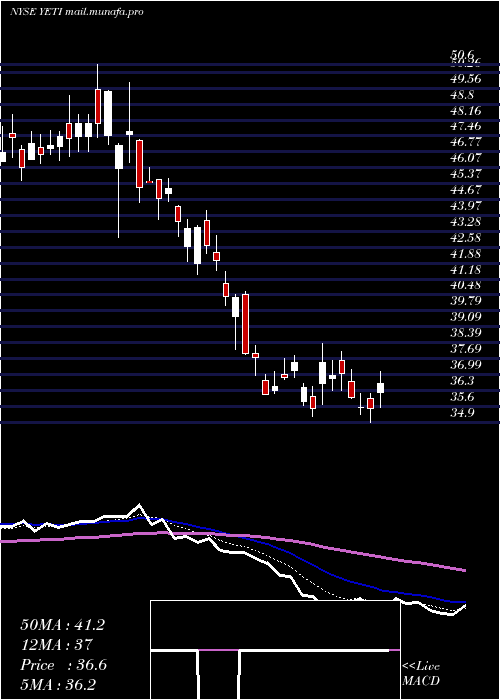The height and width of the screenshot is (700, 500).
Task: Select the 40.48 price level
Action: (466, 285)
